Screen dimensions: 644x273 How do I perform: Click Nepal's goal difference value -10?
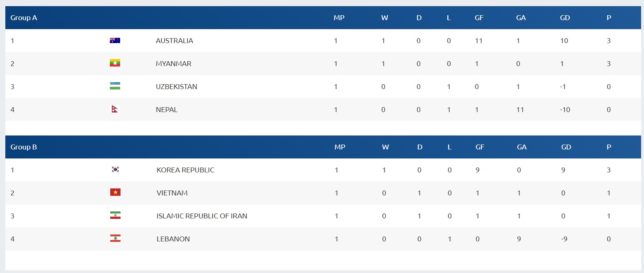click(565, 110)
